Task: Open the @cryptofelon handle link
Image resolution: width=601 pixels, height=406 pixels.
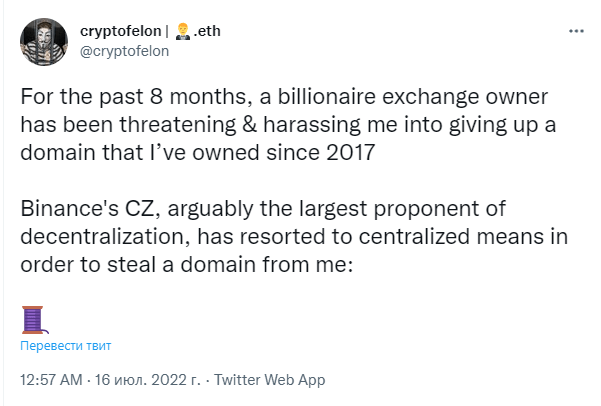Action: (124, 51)
